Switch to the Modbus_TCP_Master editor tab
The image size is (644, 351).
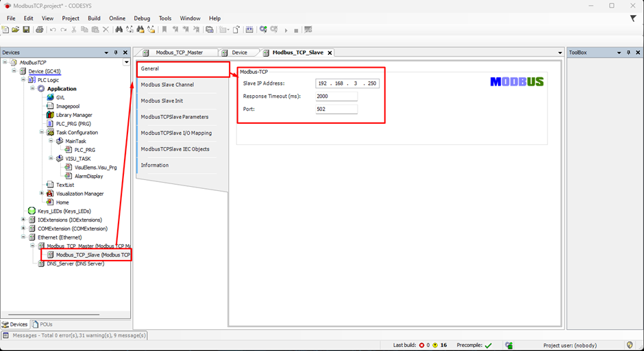pyautogui.click(x=179, y=53)
